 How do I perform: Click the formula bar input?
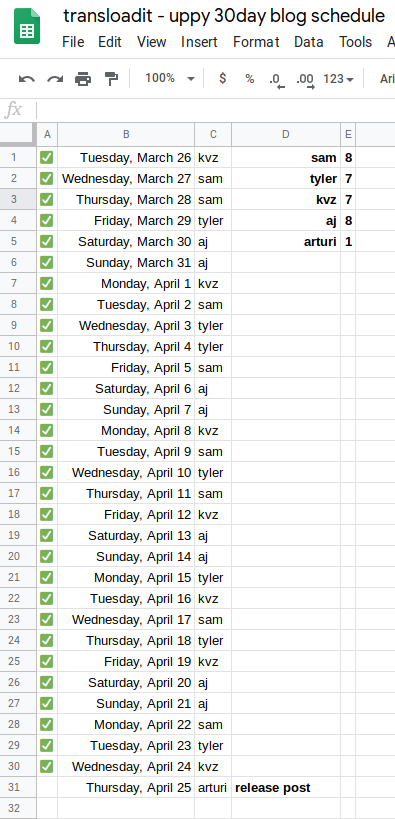coord(214,110)
